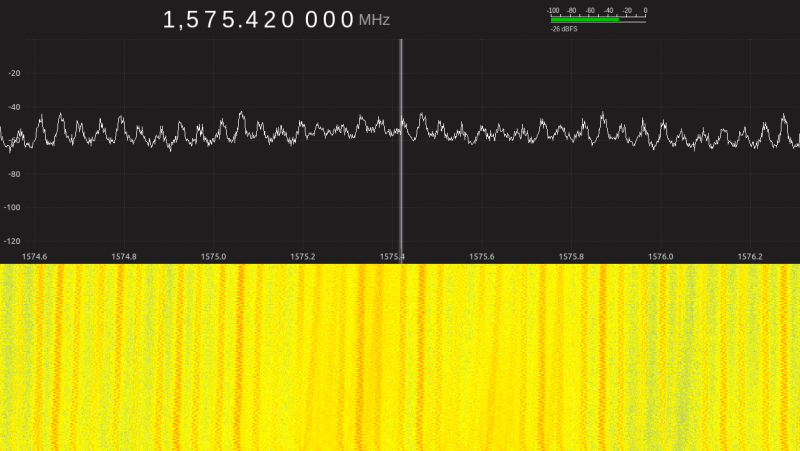Click the -26 dBFS level readout
Screen dimensions: 800x451
click(x=563, y=29)
